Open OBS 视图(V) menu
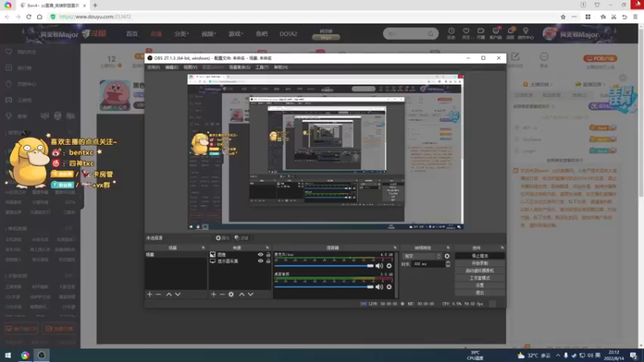The height and width of the screenshot is (362, 644). click(x=190, y=68)
